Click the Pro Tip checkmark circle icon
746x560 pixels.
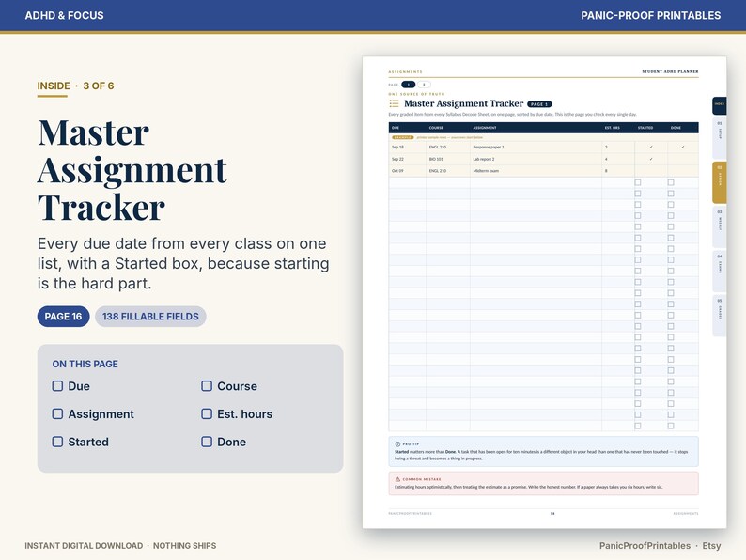397,443
